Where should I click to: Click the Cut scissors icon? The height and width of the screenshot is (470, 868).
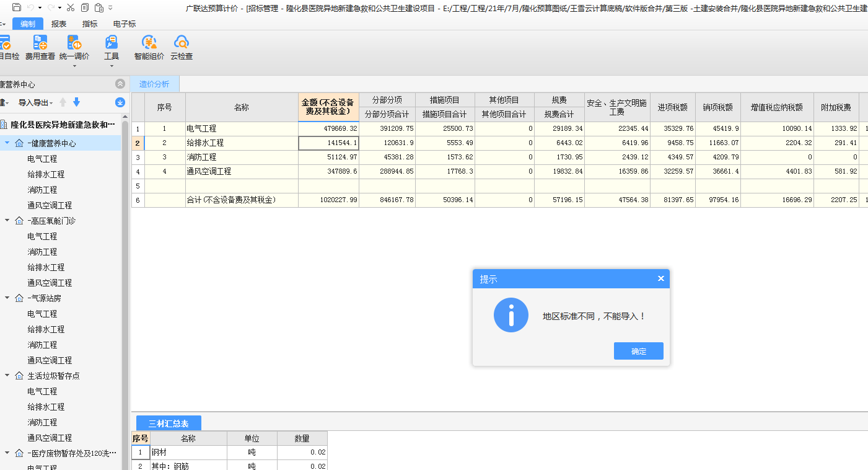pos(71,7)
